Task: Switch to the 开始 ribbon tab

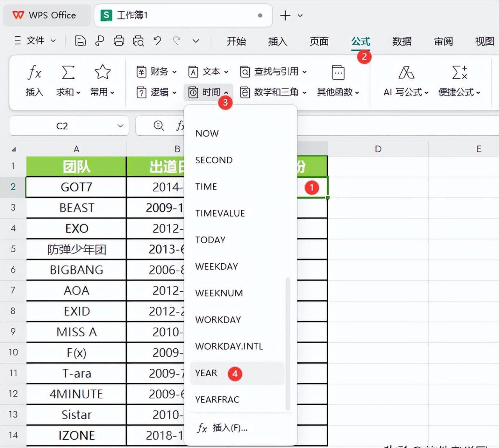Action: [236, 41]
